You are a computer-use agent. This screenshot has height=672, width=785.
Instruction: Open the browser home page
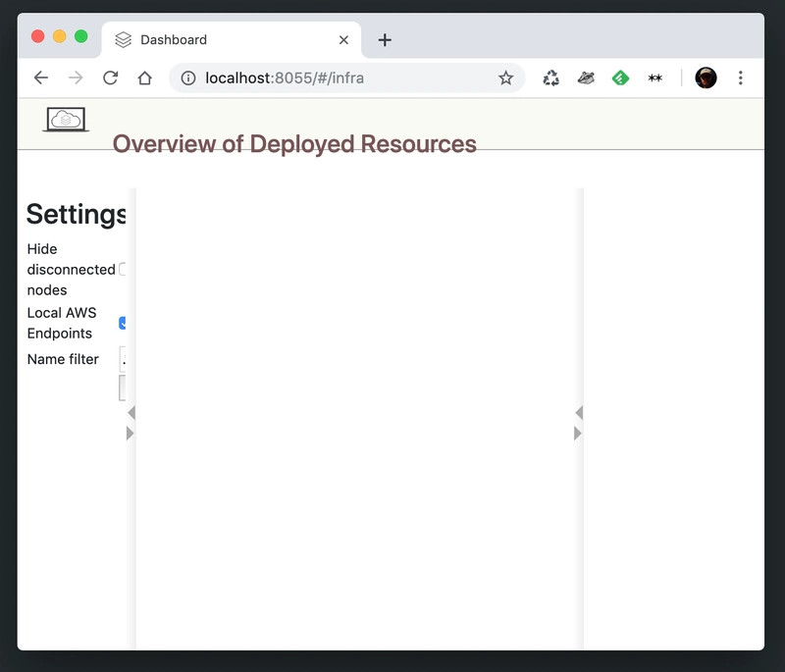pyautogui.click(x=144, y=78)
